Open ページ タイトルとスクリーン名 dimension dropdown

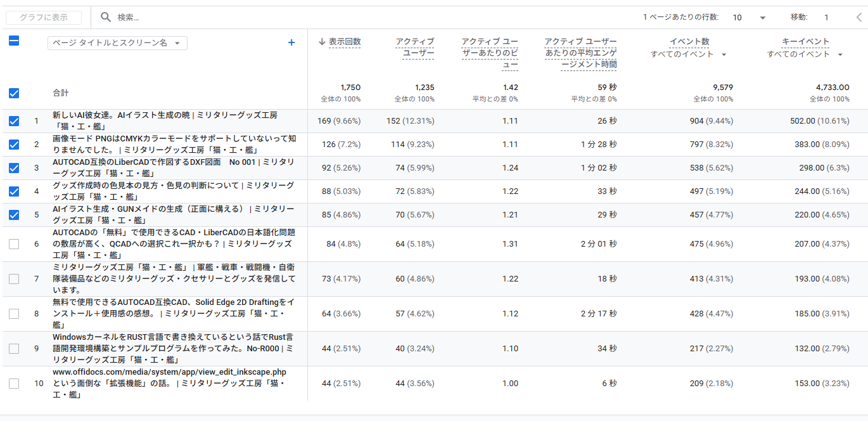(x=117, y=43)
